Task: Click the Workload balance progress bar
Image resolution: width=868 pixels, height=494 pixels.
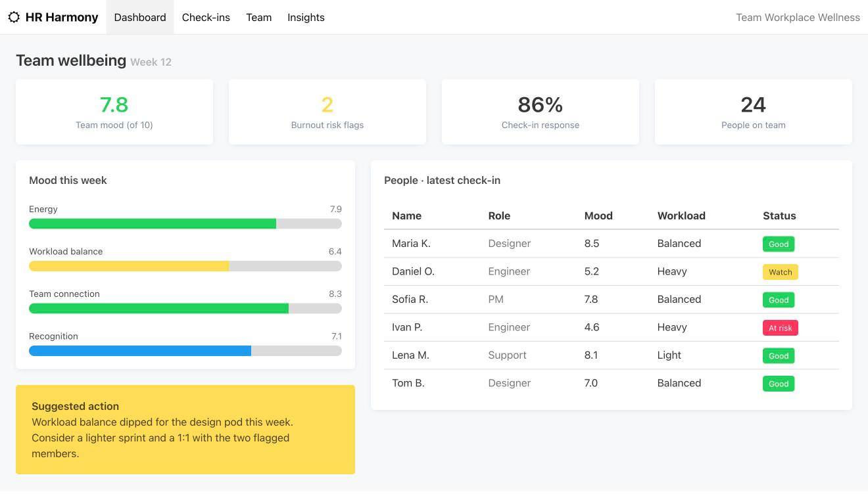Action: pos(185,266)
